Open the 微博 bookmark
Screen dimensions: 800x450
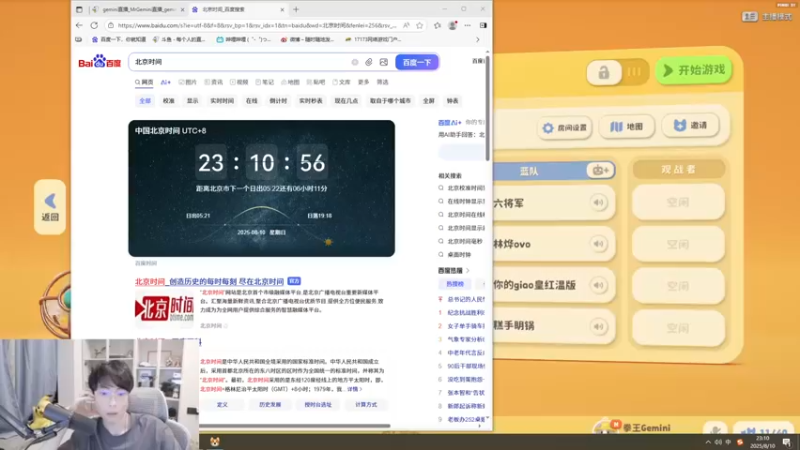tap(307, 39)
